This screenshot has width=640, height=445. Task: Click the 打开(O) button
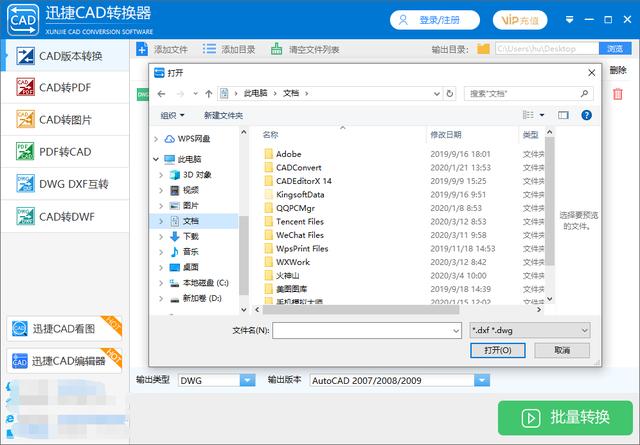[x=498, y=350]
